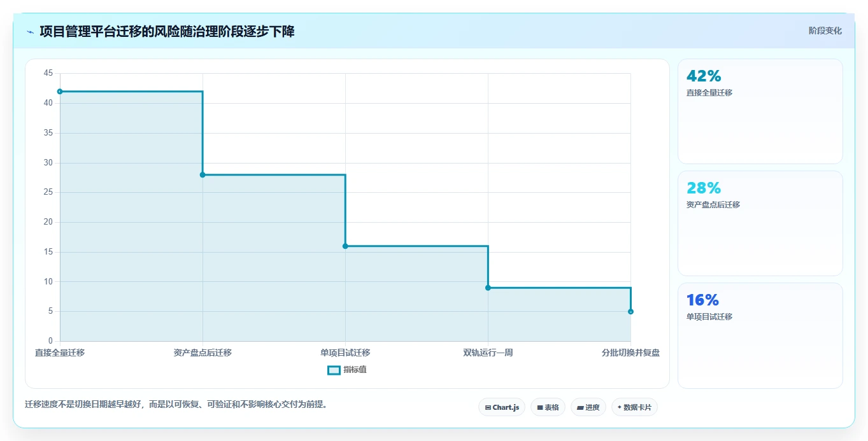The width and height of the screenshot is (868, 441).
Task: Toggle the 指标值 legend entry
Action: point(347,370)
